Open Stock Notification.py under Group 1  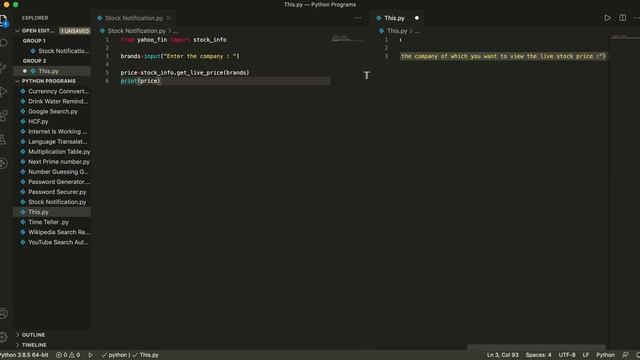click(63, 51)
